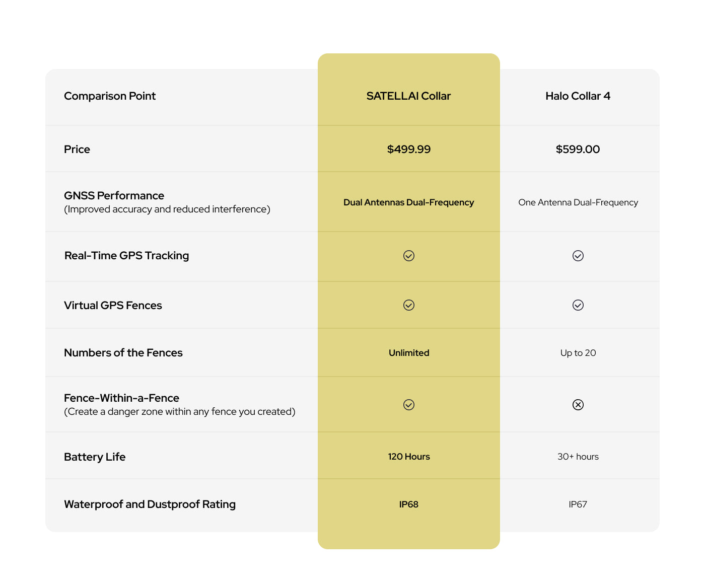Viewport: 705px width, 588px height.
Task: Click the Unlimited fences value
Action: pyautogui.click(x=409, y=353)
